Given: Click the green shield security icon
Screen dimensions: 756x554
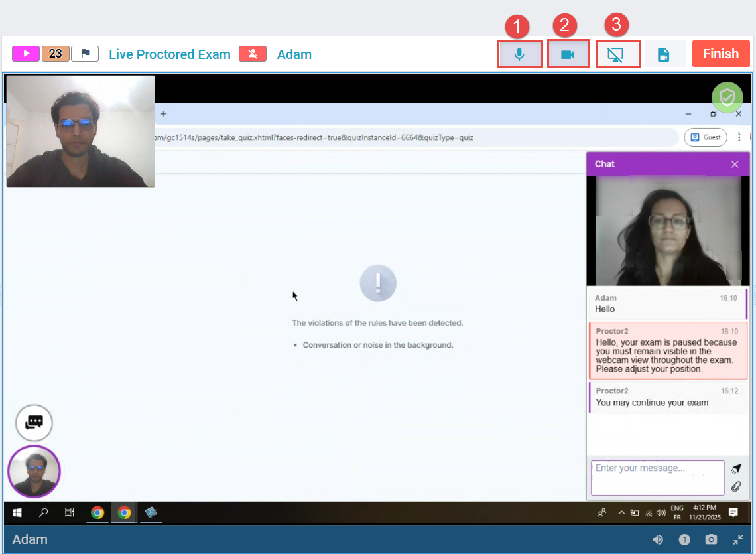Looking at the screenshot, I should [x=727, y=98].
